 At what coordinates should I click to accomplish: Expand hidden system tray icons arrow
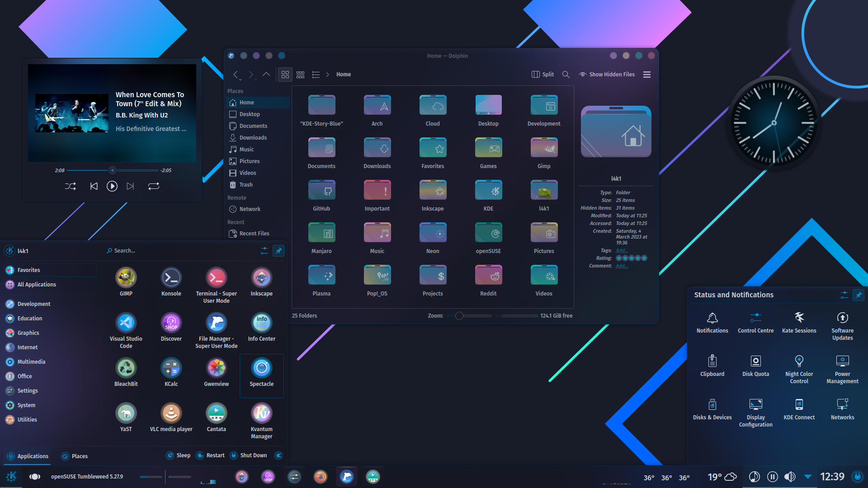point(808,477)
